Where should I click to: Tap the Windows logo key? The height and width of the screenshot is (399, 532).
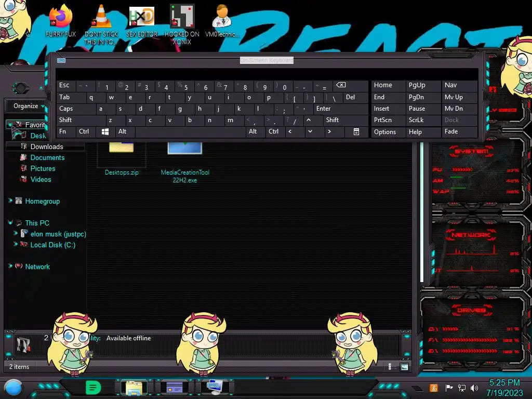pos(105,131)
